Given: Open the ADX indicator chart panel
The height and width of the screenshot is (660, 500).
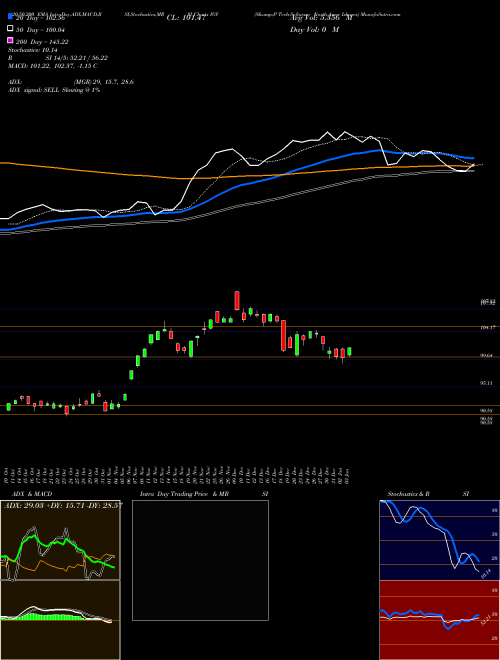Looking at the screenshot, I should click(x=60, y=540).
